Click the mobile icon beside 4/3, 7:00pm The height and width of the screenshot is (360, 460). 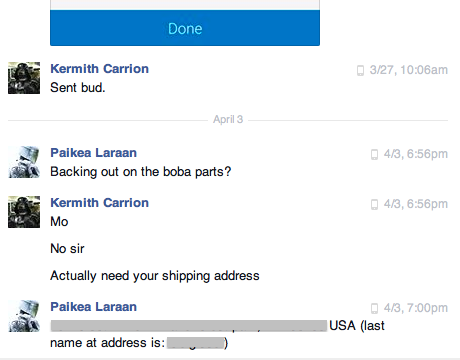(374, 308)
